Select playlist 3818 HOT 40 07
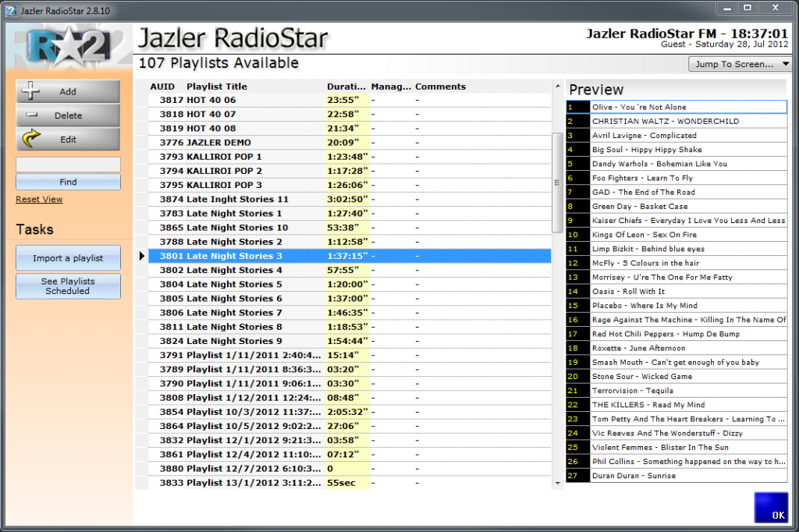The image size is (799, 532). pyautogui.click(x=350, y=114)
